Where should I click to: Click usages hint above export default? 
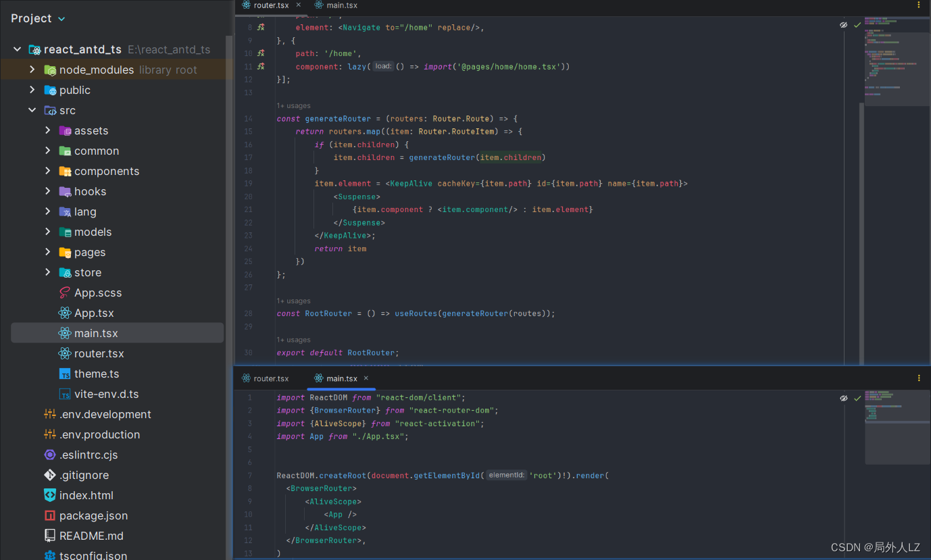[x=294, y=340]
